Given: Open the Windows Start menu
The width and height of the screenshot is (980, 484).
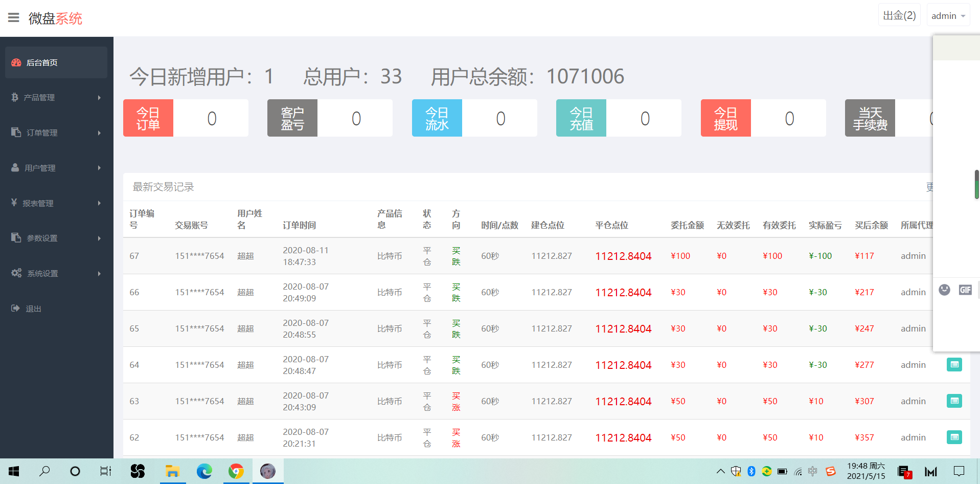Looking at the screenshot, I should (x=14, y=471).
